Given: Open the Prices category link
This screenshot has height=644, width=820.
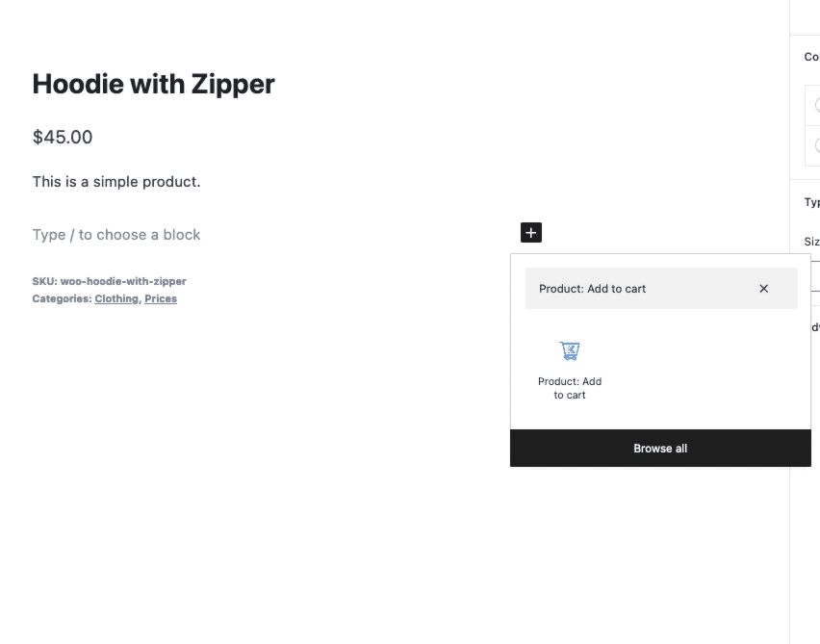Looking at the screenshot, I should click(161, 298).
